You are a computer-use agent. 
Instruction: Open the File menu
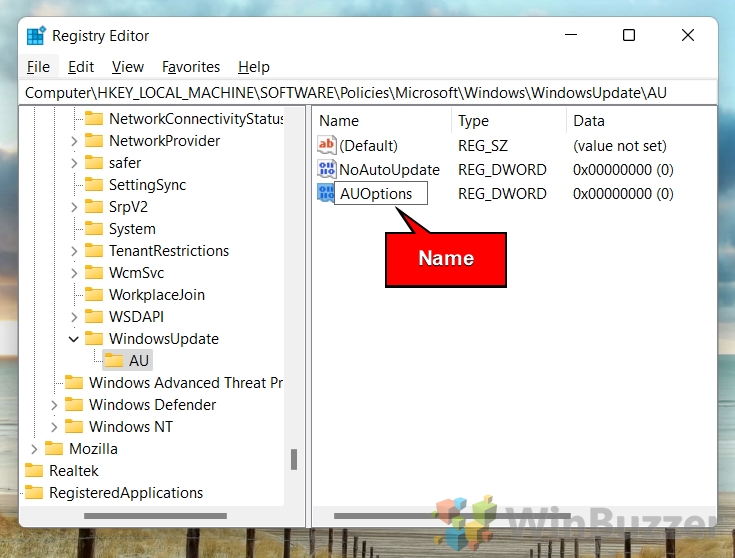tap(38, 67)
